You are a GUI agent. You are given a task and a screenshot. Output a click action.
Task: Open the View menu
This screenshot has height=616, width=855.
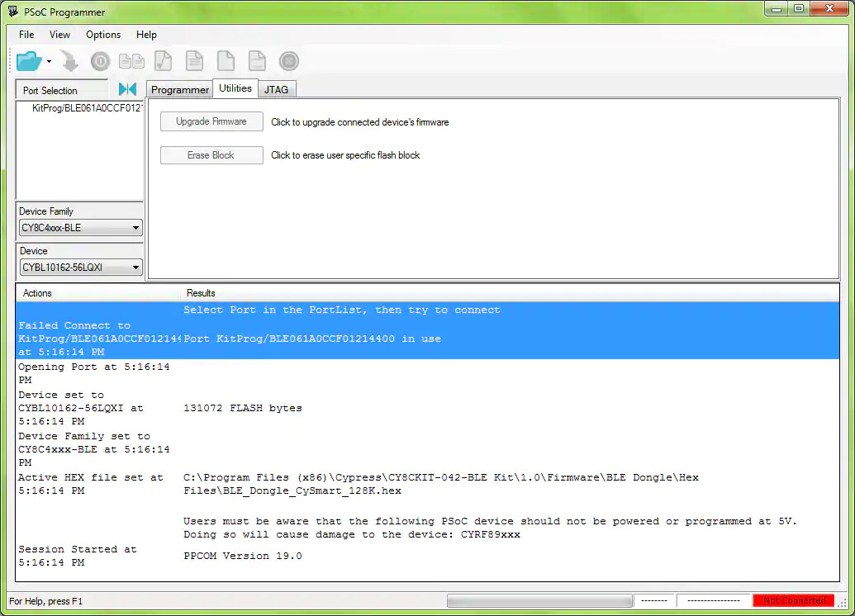pos(59,35)
